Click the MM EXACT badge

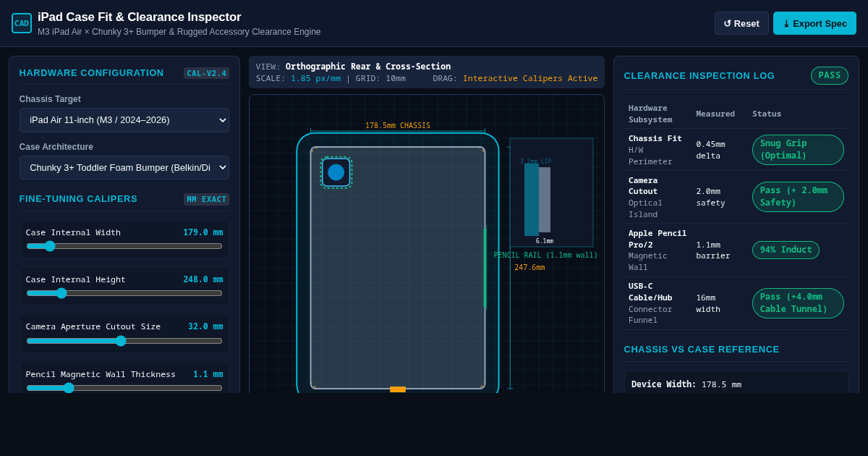(x=206, y=199)
